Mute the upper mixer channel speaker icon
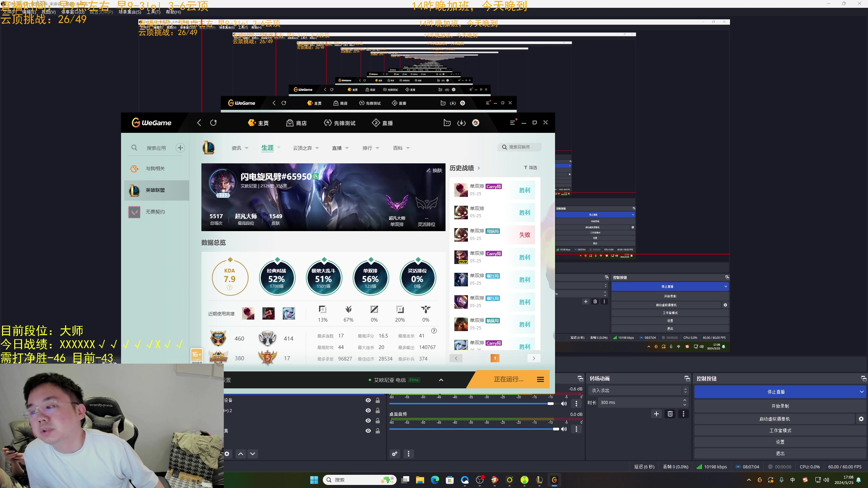Viewport: 868px width, 488px height. pyautogui.click(x=564, y=404)
